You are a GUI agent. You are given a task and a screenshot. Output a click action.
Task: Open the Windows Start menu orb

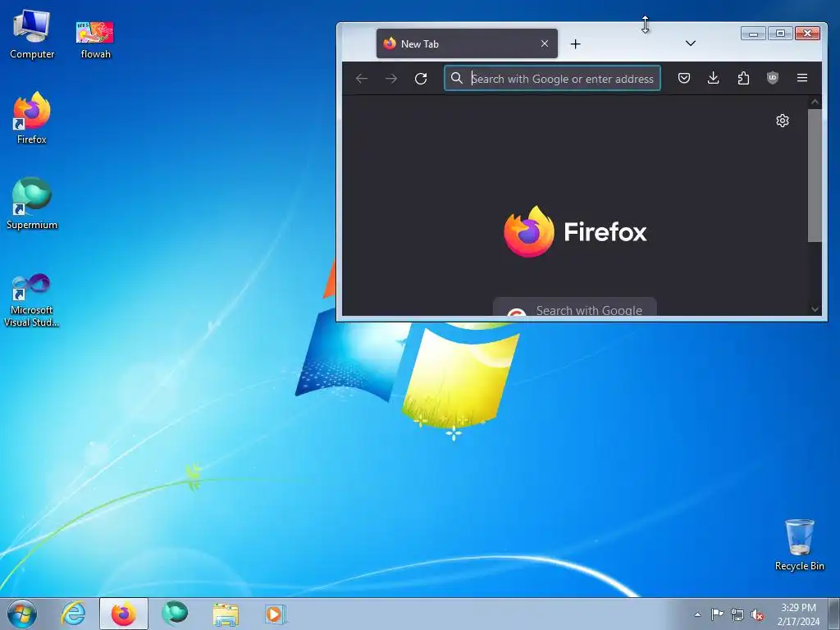click(x=22, y=614)
